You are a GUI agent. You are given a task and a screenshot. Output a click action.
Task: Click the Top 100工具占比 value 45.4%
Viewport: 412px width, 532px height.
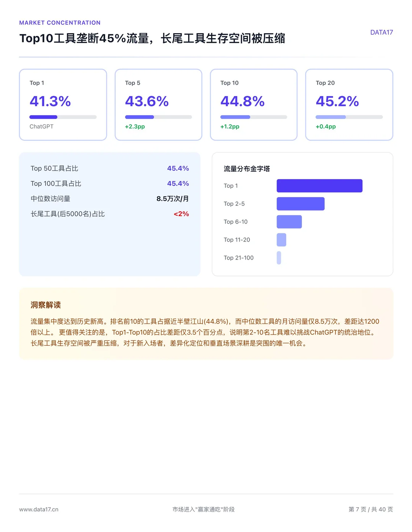tap(178, 183)
